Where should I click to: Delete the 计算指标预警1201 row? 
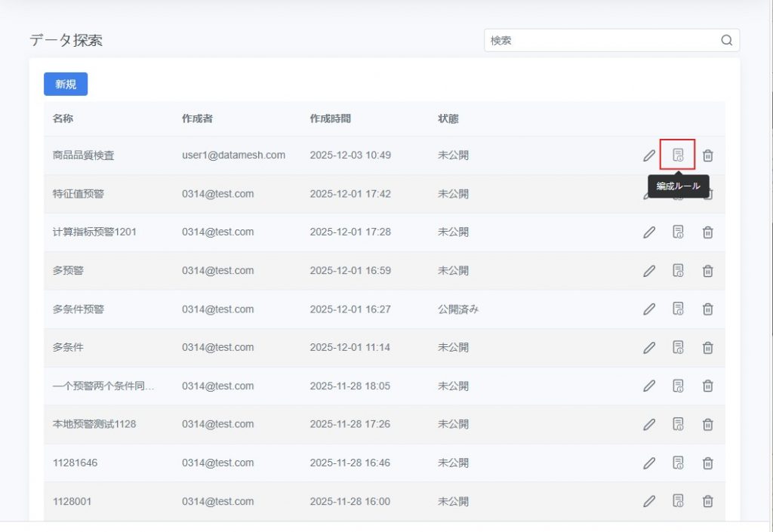(x=707, y=232)
